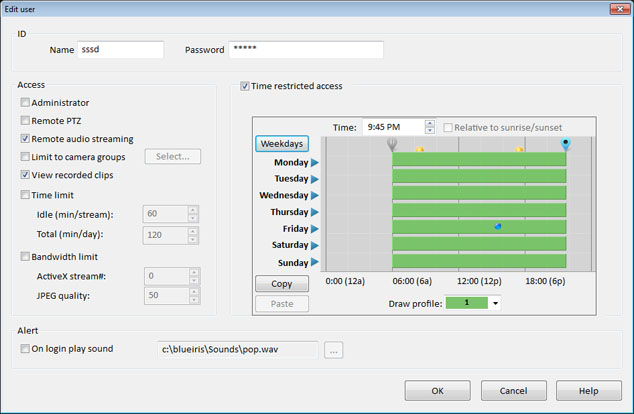Click the Saturday row arrow icon
The height and width of the screenshot is (414, 634).
(x=314, y=246)
